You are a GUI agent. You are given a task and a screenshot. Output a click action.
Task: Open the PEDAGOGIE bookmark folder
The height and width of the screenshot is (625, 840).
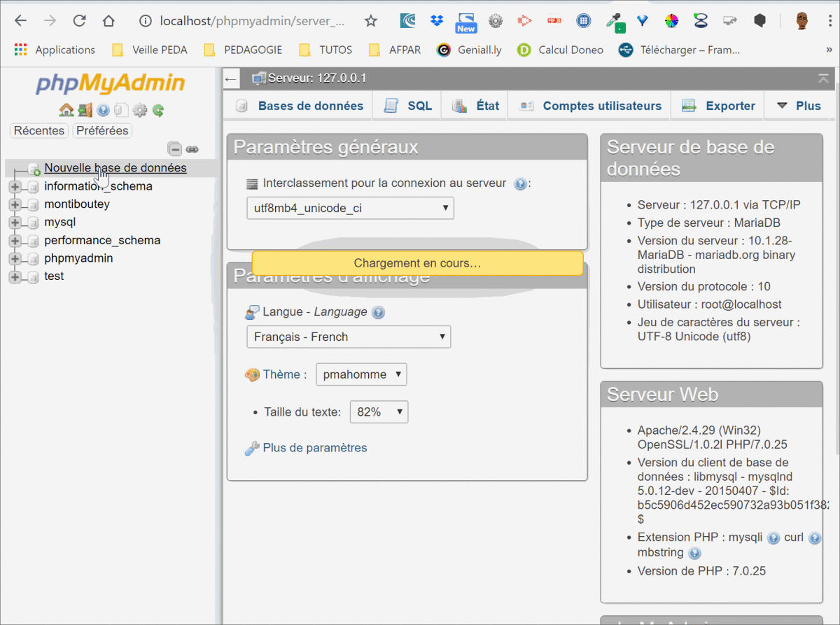point(243,50)
